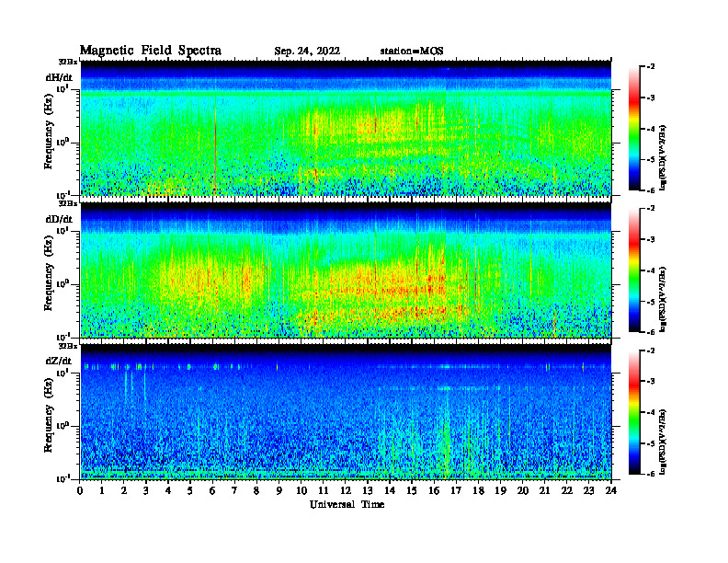Screen dimensions: 728x563
Task: Click hour tick label '11' on time axis
Action: [324, 490]
